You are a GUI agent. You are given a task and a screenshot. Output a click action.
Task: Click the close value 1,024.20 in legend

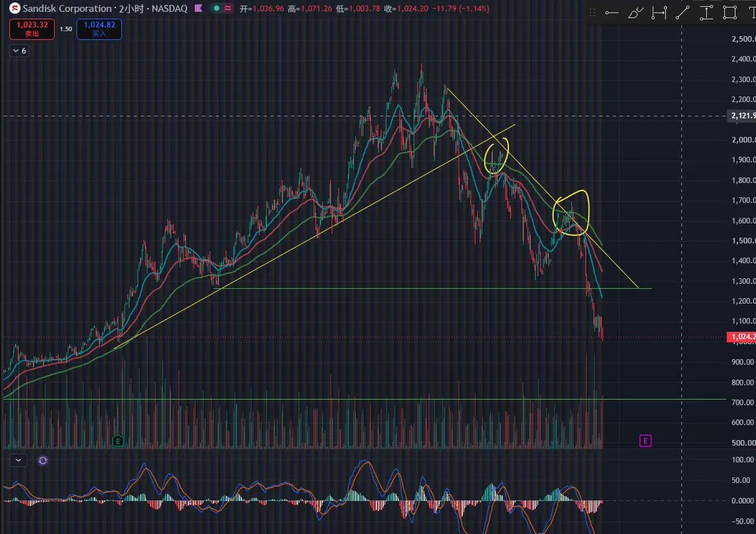coord(413,9)
